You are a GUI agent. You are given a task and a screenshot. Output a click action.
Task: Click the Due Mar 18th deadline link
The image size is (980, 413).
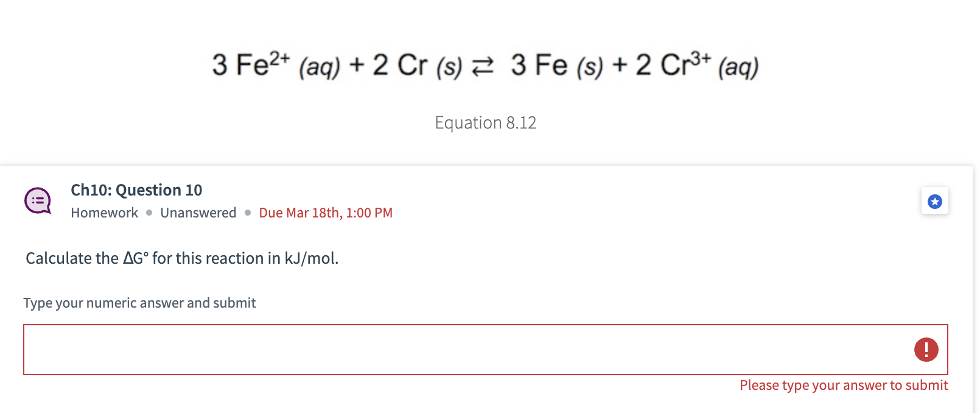point(326,213)
